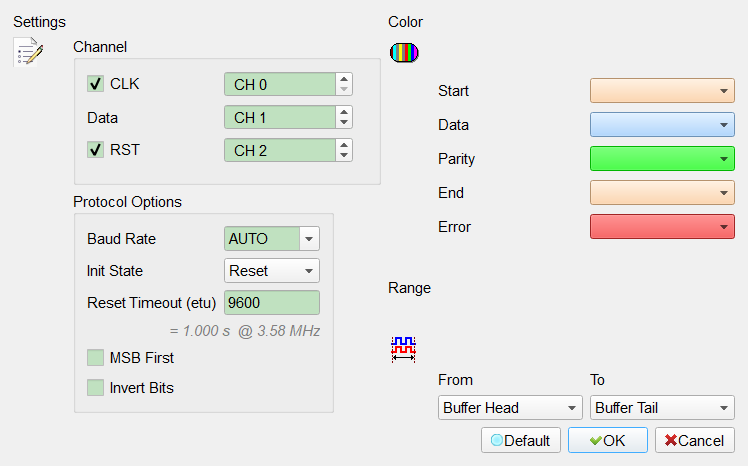The height and width of the screenshot is (466, 748).
Task: Enable the Invert Bits checkbox
Action: coord(95,387)
